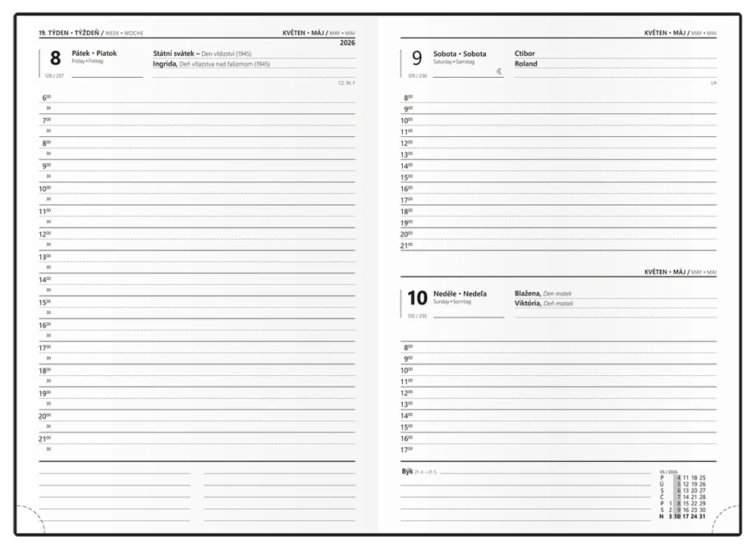Click the 21:00 time label on Friday

[x=45, y=439]
